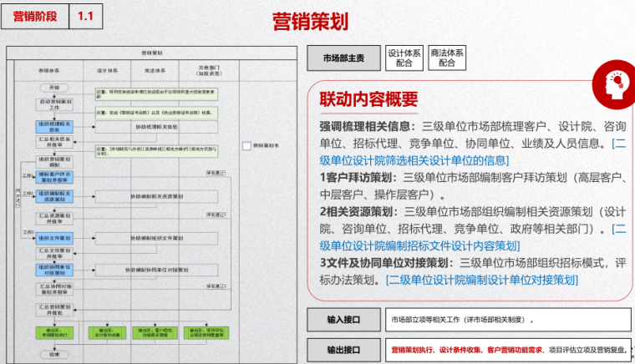This screenshot has width=635, height=364.
Task: Click the 输出接口 label button
Action: tap(343, 350)
